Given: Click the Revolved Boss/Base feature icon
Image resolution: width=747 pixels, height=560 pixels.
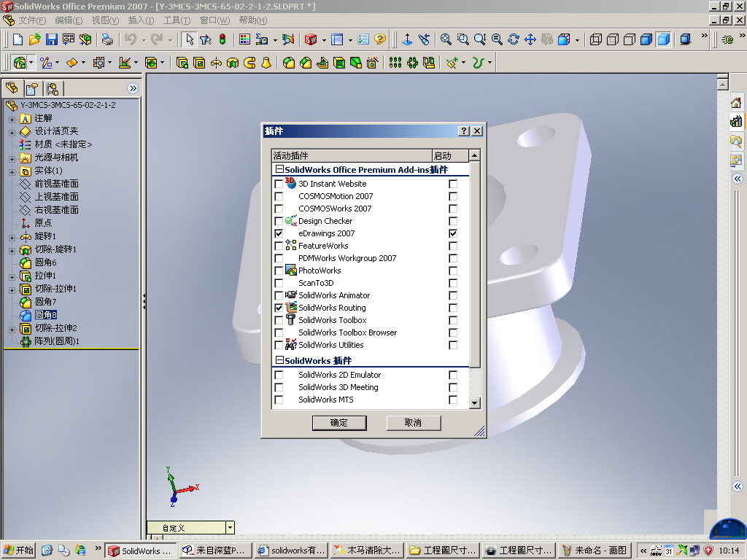Looking at the screenshot, I should 216,63.
